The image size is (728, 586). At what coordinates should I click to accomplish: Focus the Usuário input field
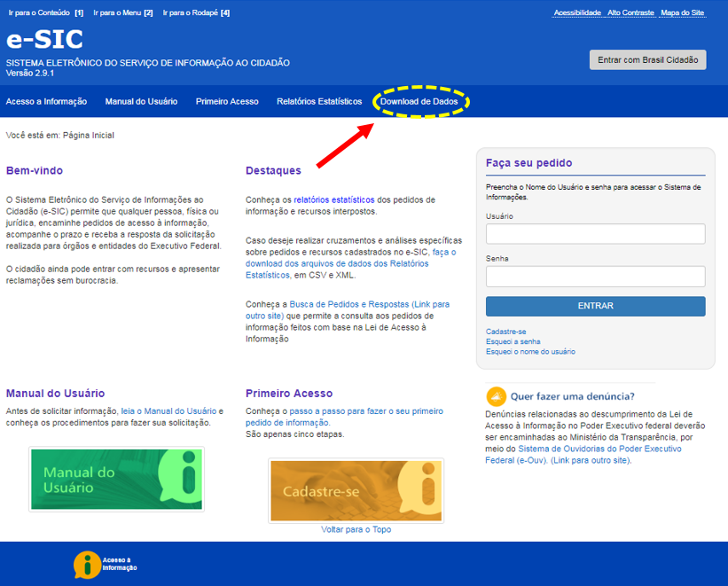point(595,234)
